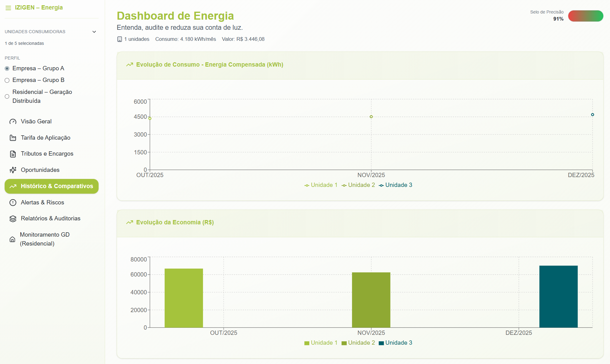The image size is (610, 364).
Task: Click the Tarifa de Aplicação factory icon
Action: click(x=13, y=138)
